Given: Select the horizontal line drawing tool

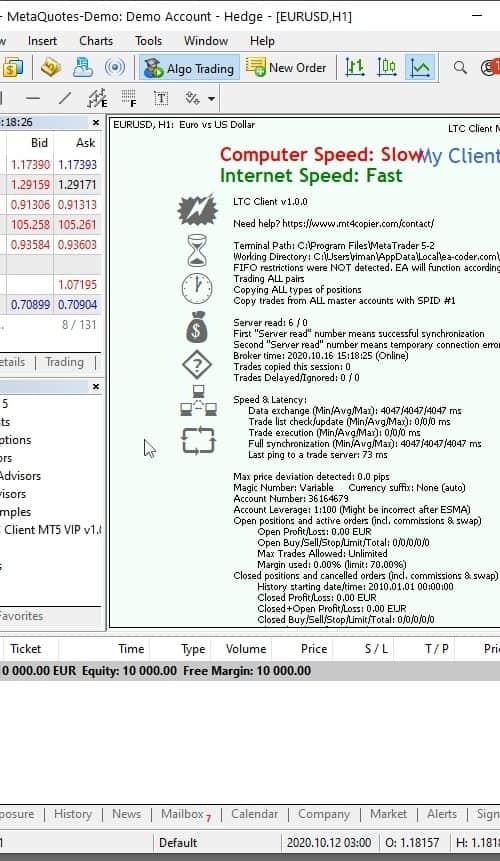Looking at the screenshot, I should click(x=33, y=99).
